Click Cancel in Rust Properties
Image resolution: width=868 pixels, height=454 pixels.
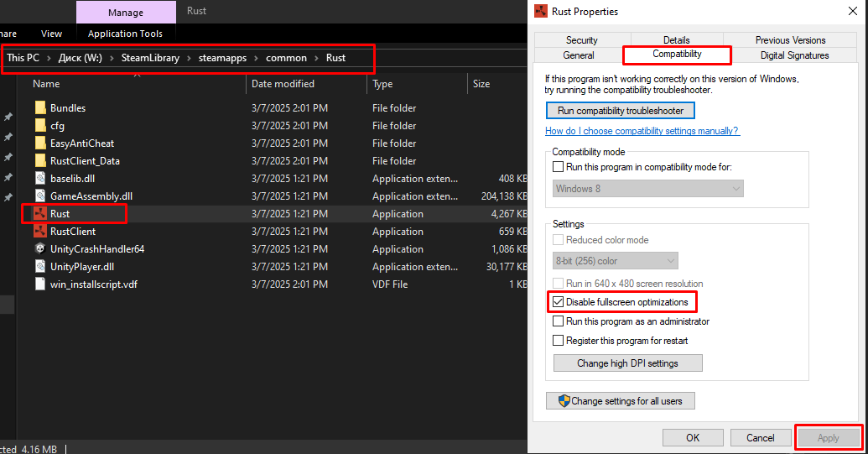click(x=760, y=438)
